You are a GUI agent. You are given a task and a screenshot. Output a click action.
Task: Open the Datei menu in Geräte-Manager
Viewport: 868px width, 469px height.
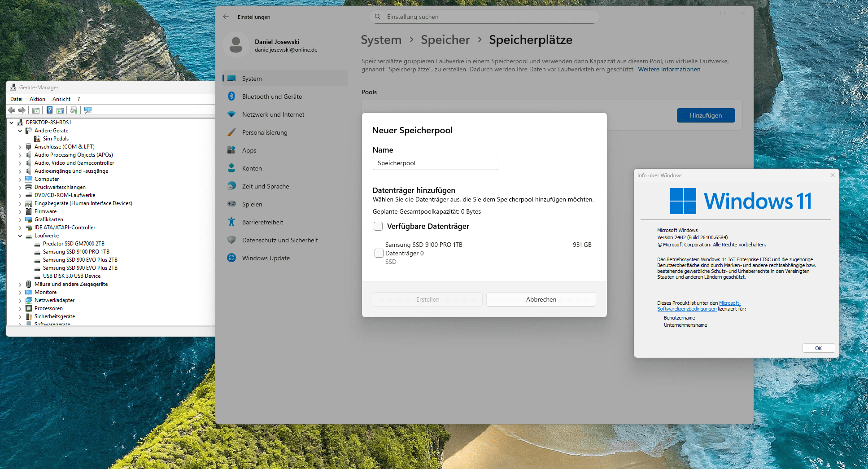click(17, 99)
